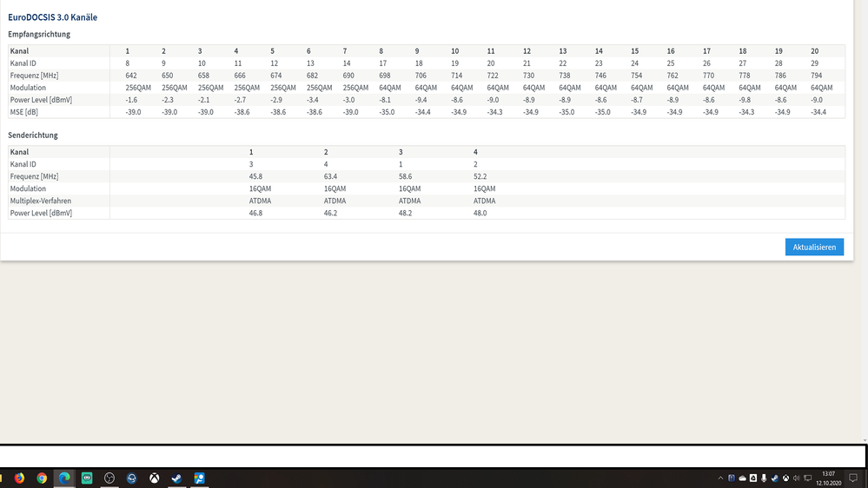Click frequency value 794

coord(817,76)
